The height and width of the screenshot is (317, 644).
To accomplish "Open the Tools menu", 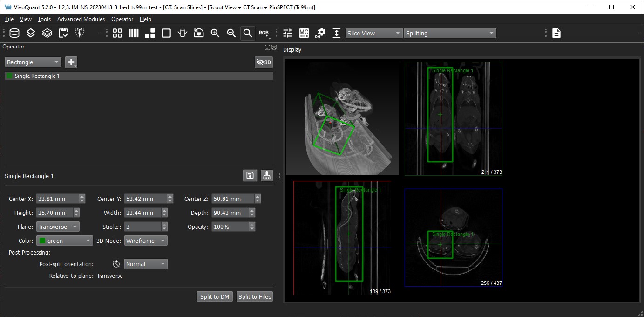I will pyautogui.click(x=44, y=19).
